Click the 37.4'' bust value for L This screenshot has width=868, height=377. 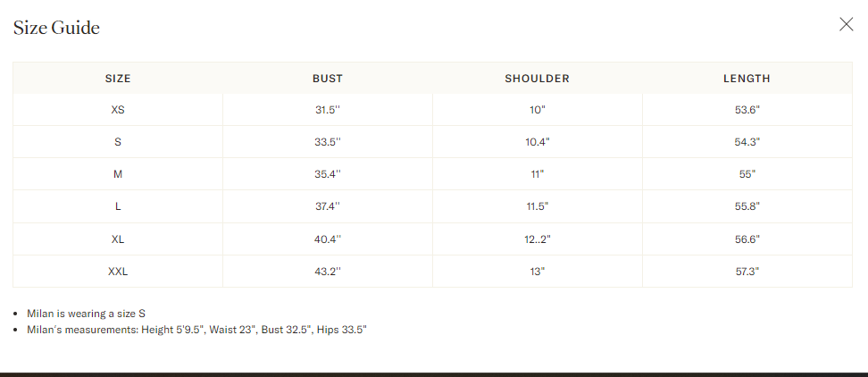[x=328, y=206]
